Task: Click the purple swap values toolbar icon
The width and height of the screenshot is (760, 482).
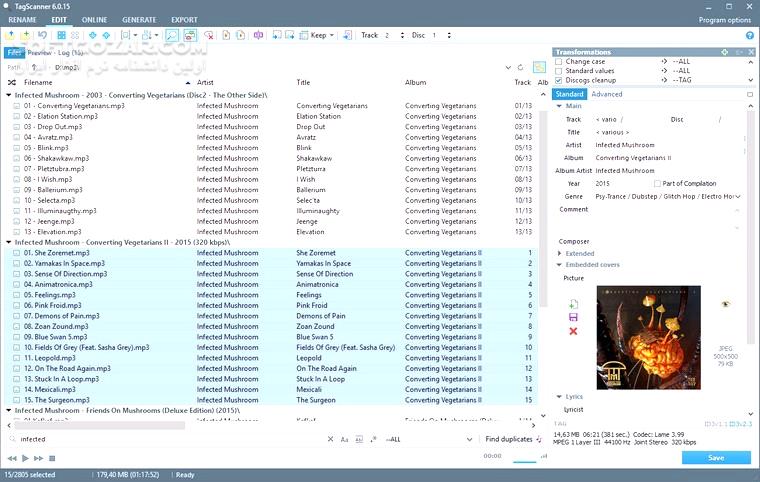Action: (258, 35)
